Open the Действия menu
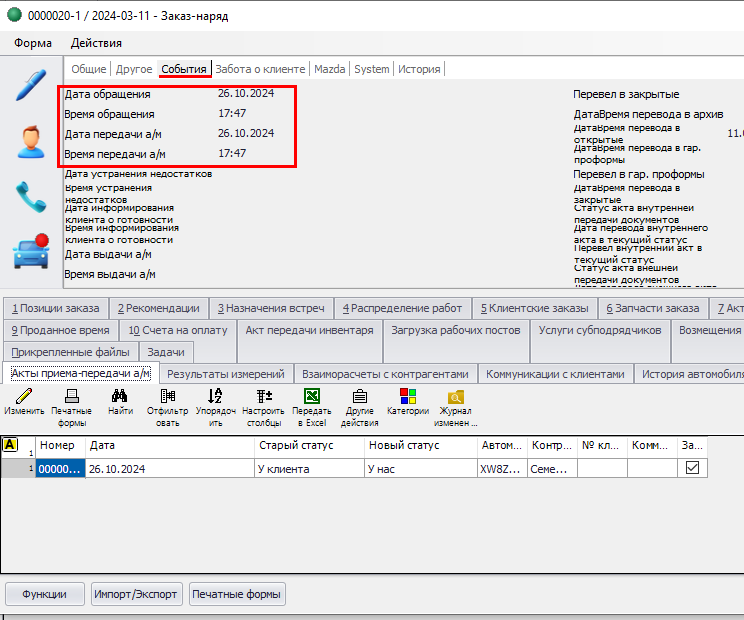Screen dimensions: 744x620 pyautogui.click(x=96, y=43)
